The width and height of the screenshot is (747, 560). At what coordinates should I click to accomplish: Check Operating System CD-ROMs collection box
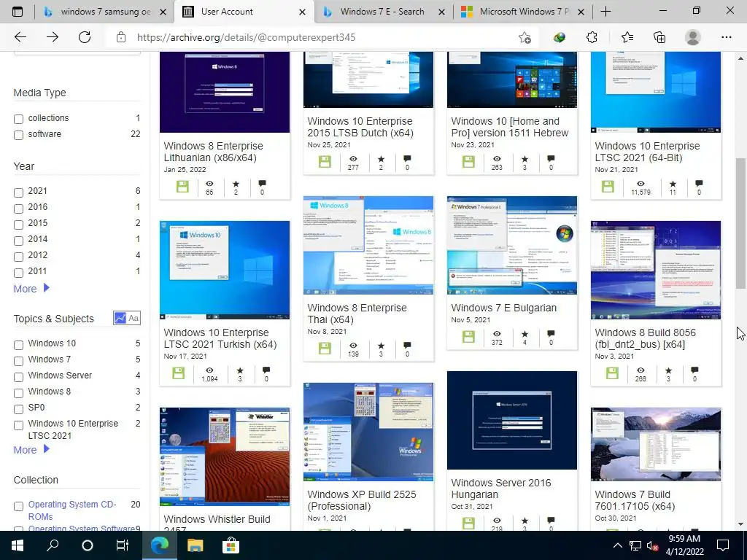[x=18, y=506]
